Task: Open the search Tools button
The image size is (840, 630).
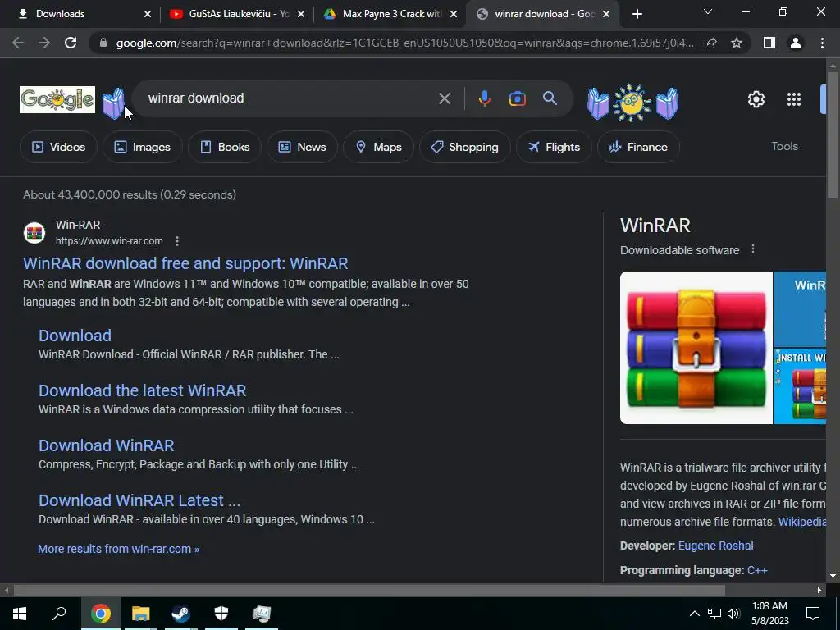Action: tap(784, 146)
